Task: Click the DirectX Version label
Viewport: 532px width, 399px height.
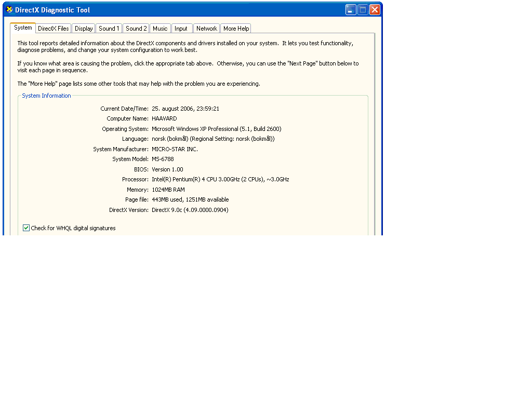Action: (129, 210)
